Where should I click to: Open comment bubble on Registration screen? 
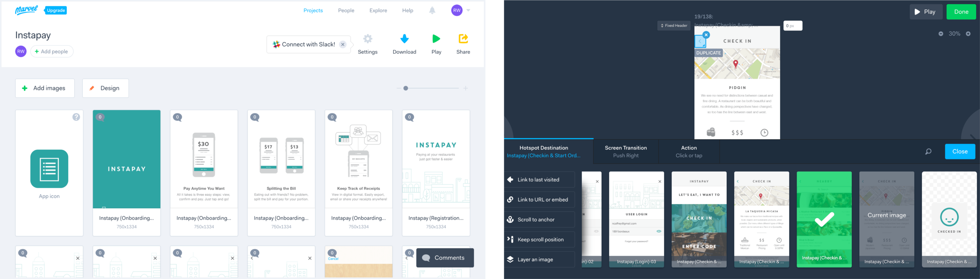click(x=410, y=117)
